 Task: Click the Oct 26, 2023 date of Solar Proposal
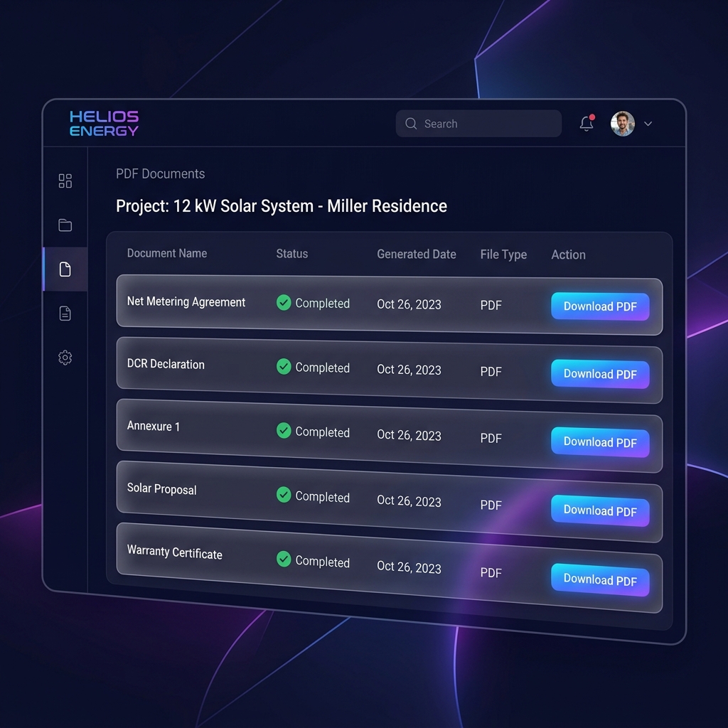tap(409, 501)
